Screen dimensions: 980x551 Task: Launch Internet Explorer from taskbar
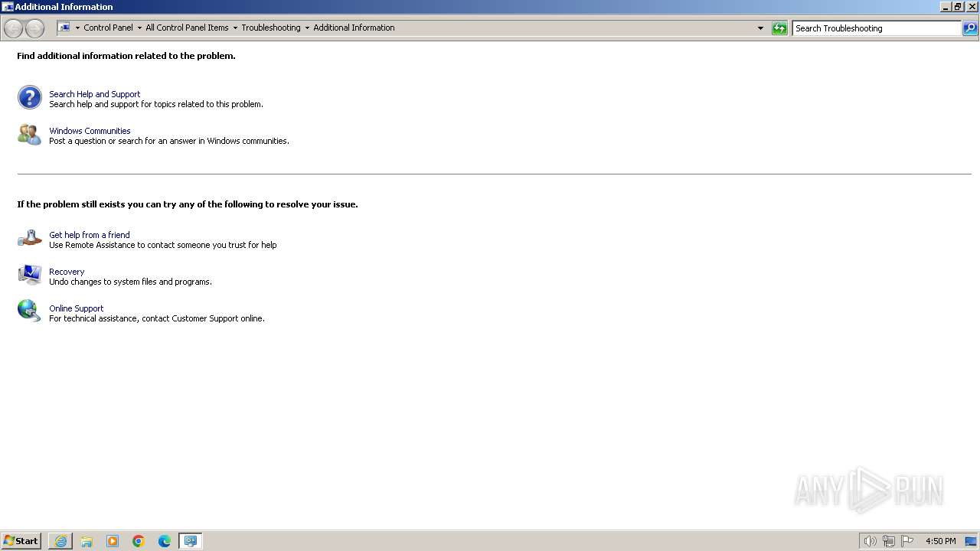point(60,541)
